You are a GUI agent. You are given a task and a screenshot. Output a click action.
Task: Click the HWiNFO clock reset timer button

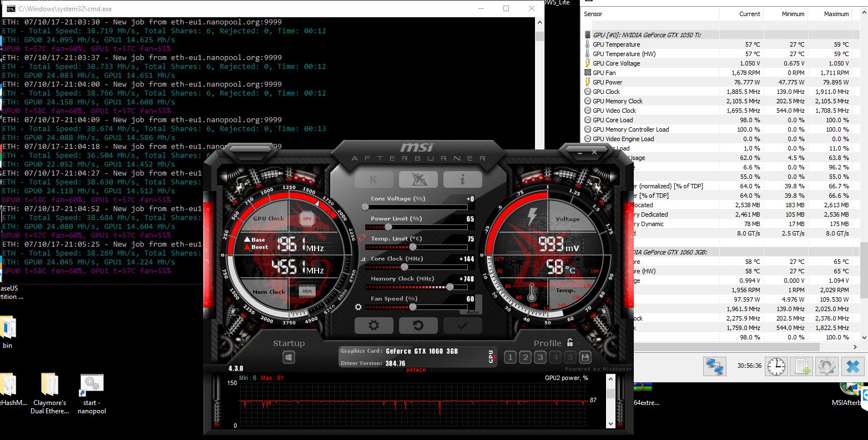776,367
